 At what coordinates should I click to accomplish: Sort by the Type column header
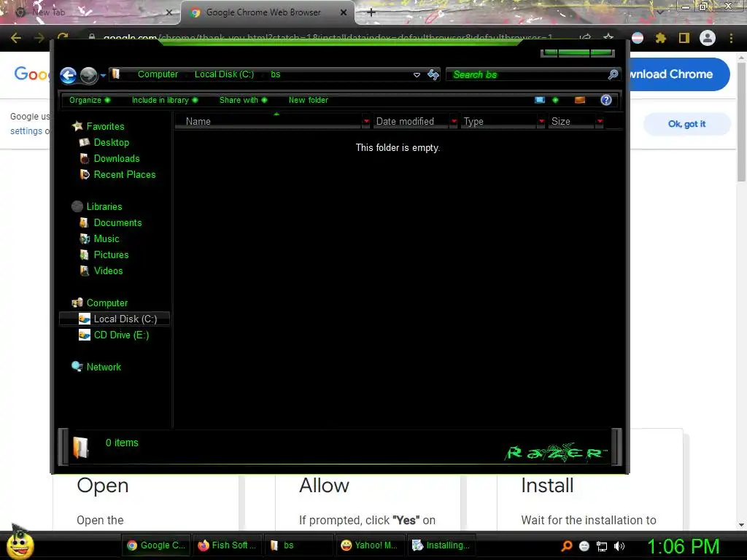pos(498,122)
